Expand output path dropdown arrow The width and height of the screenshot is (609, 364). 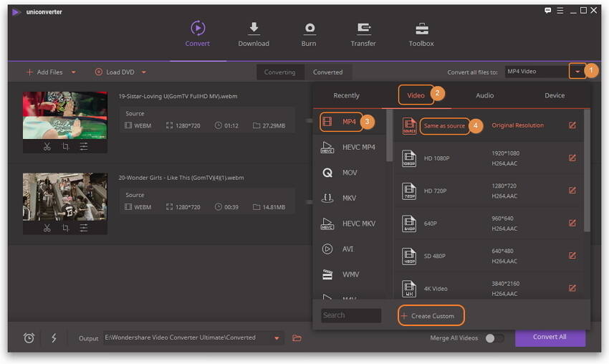[x=277, y=338]
